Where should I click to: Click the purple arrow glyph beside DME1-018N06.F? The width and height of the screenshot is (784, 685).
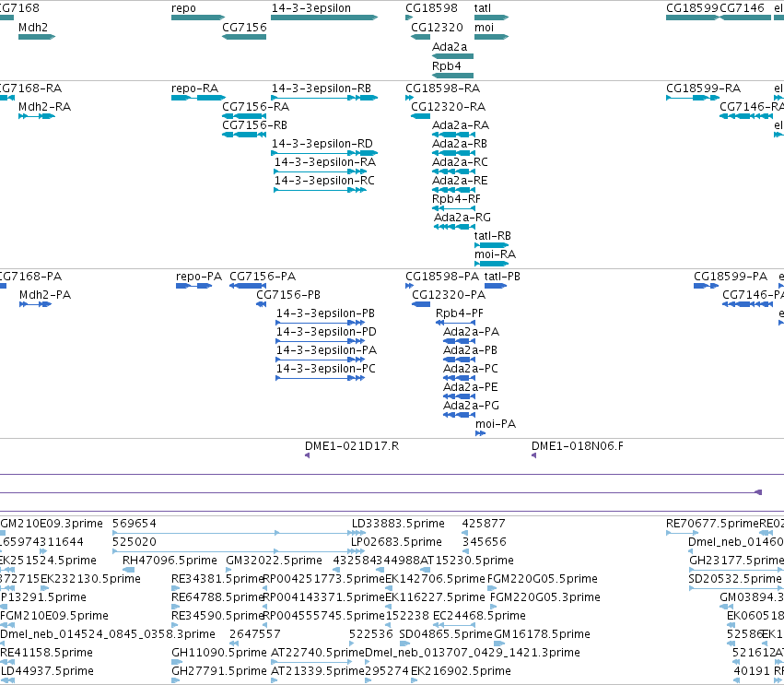point(533,455)
